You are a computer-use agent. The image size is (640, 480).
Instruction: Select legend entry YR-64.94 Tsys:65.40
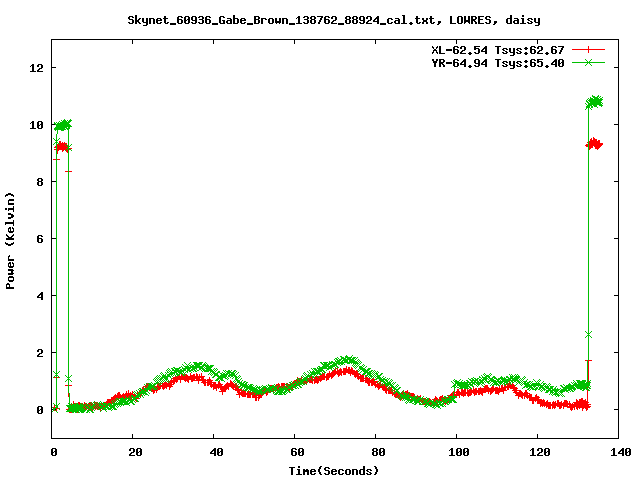[x=498, y=63]
